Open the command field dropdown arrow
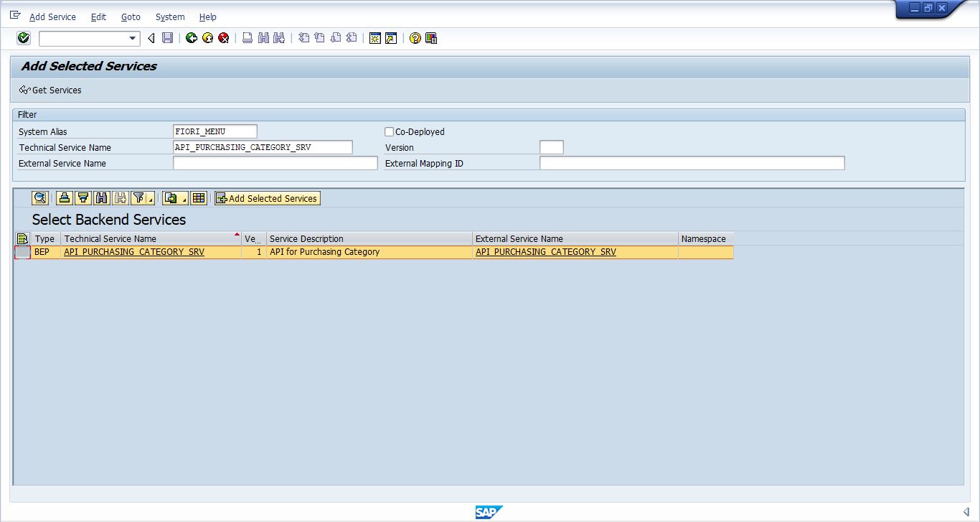Viewport: 980px width, 522px height. coord(133,39)
